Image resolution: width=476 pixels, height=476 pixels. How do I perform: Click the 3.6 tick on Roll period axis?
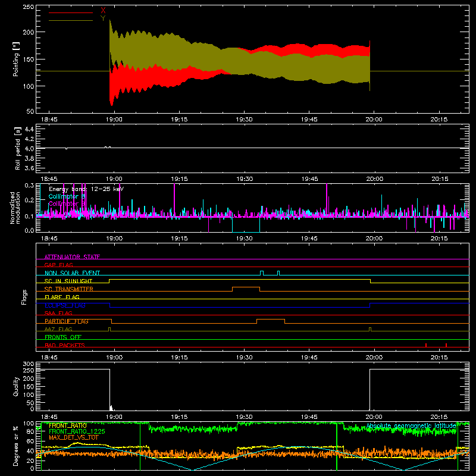coord(29,168)
